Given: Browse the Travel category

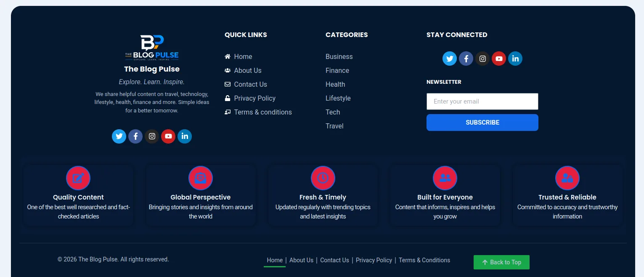Looking at the screenshot, I should [334, 126].
